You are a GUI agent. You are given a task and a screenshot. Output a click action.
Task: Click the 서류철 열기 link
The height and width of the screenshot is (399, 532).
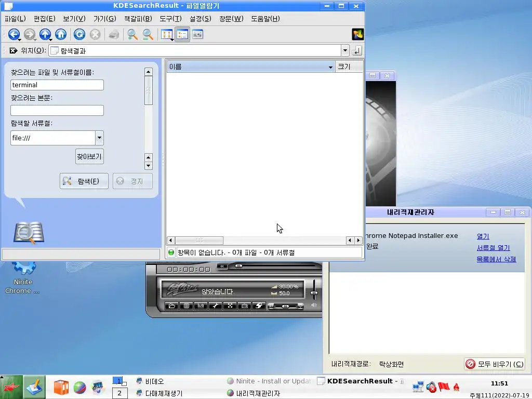(x=494, y=248)
